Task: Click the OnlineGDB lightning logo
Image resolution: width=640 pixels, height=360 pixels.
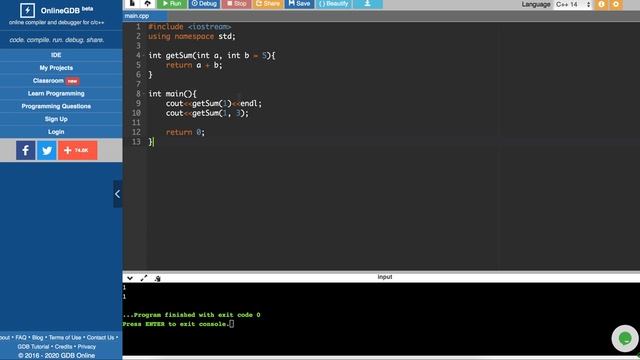Action: (x=27, y=10)
